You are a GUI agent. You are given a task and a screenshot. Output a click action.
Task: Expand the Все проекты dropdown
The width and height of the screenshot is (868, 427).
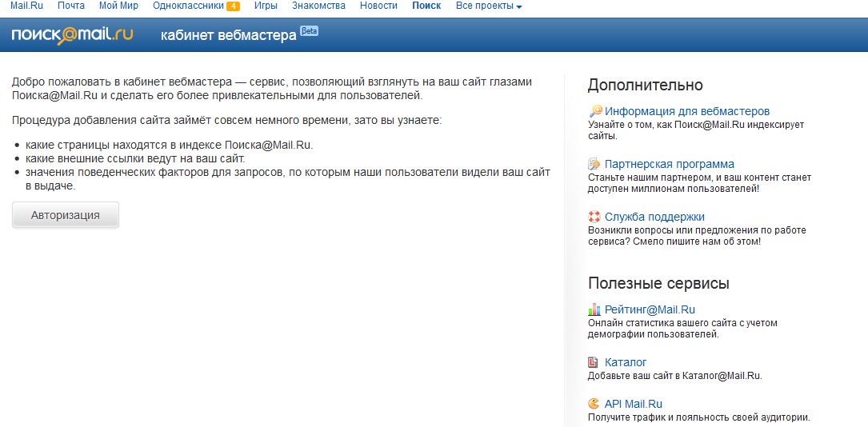488,6
